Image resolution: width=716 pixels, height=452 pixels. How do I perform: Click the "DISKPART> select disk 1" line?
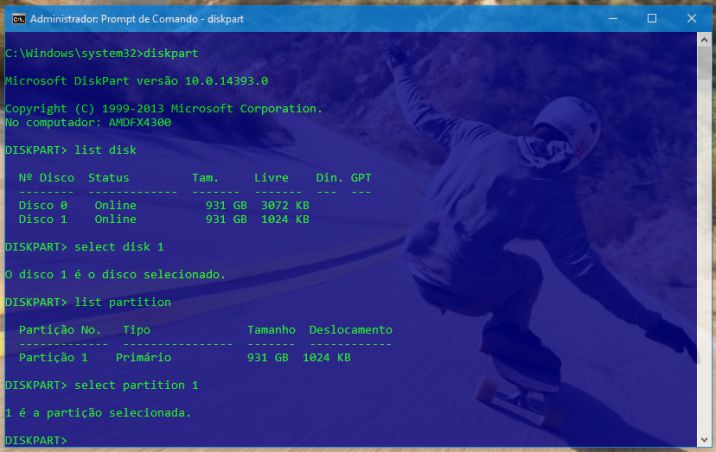(x=84, y=247)
